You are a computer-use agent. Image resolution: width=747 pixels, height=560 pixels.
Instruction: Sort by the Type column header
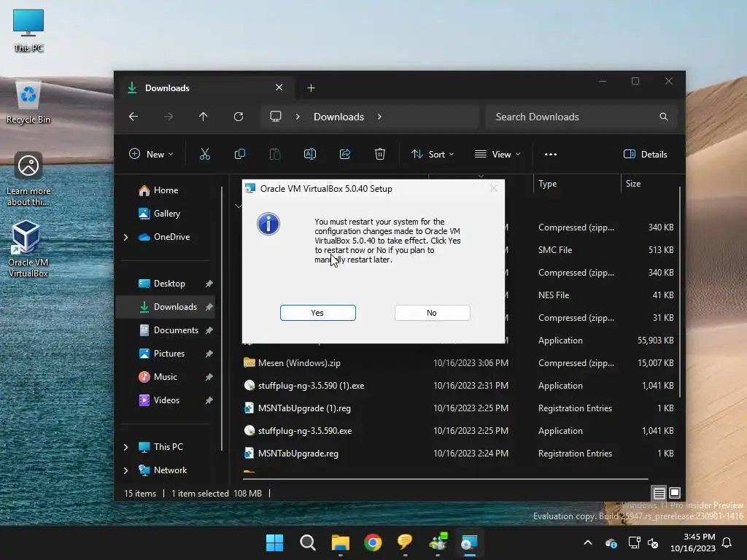576,184
